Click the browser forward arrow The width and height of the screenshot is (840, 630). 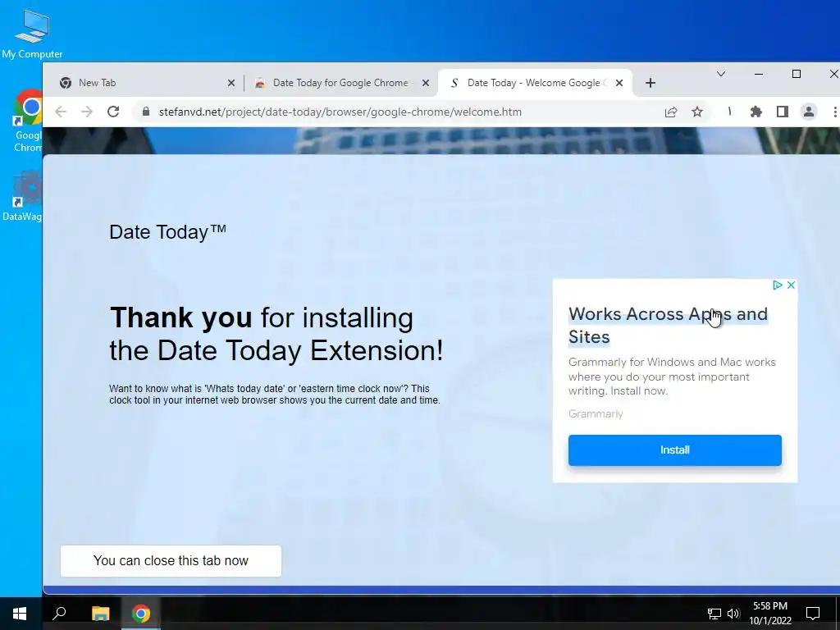click(x=87, y=112)
